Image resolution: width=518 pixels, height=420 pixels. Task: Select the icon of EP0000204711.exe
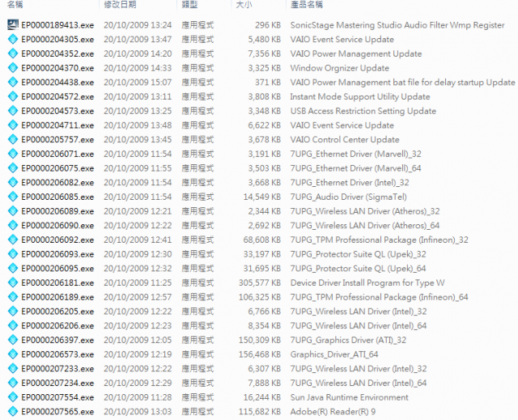tap(13, 125)
